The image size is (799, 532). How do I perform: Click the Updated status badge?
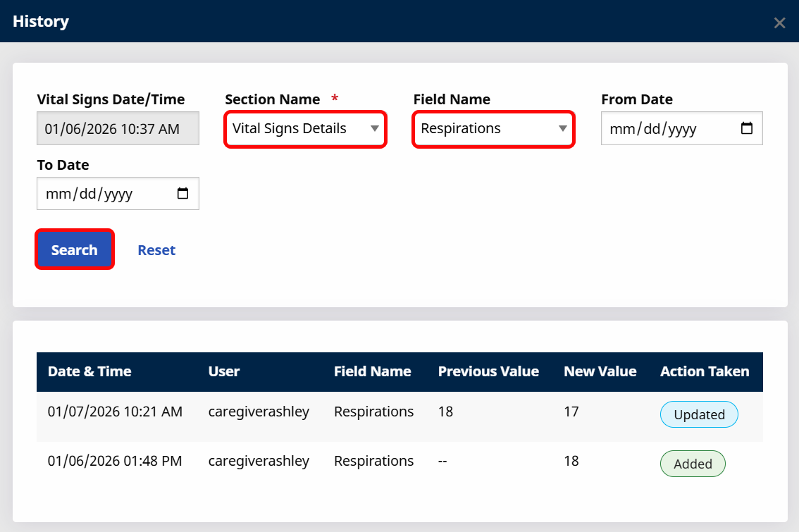(x=699, y=414)
